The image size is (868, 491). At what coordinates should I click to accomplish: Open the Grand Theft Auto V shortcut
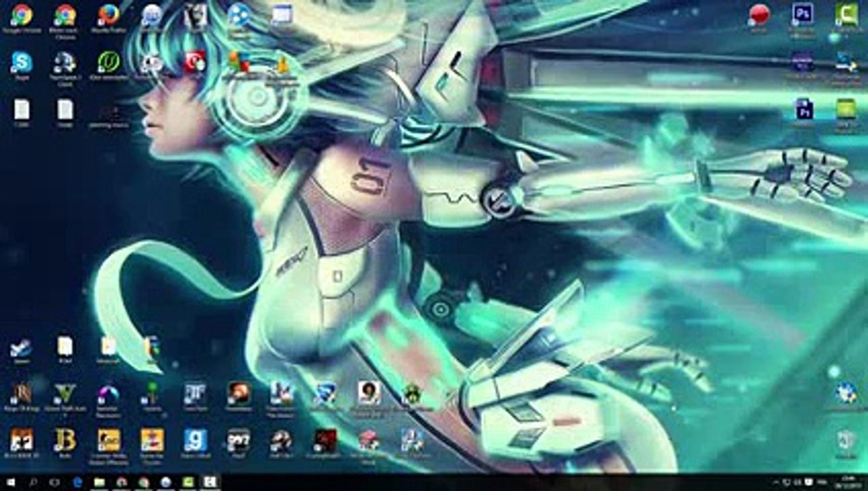click(65, 394)
